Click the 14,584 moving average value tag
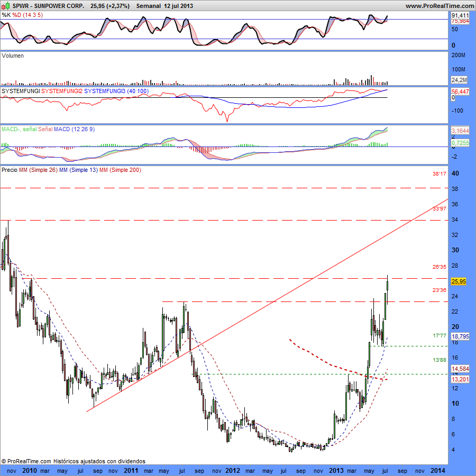Viewport: 476px width, 476px height. (460, 369)
